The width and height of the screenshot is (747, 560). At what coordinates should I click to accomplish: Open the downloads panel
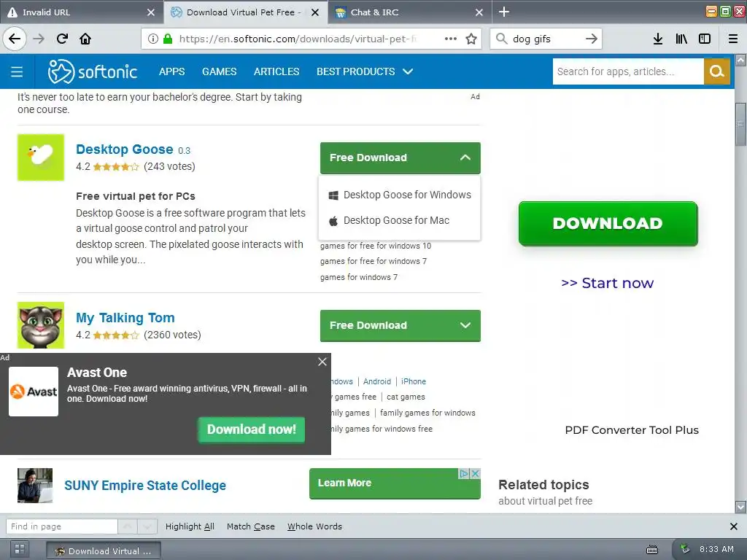coord(658,39)
